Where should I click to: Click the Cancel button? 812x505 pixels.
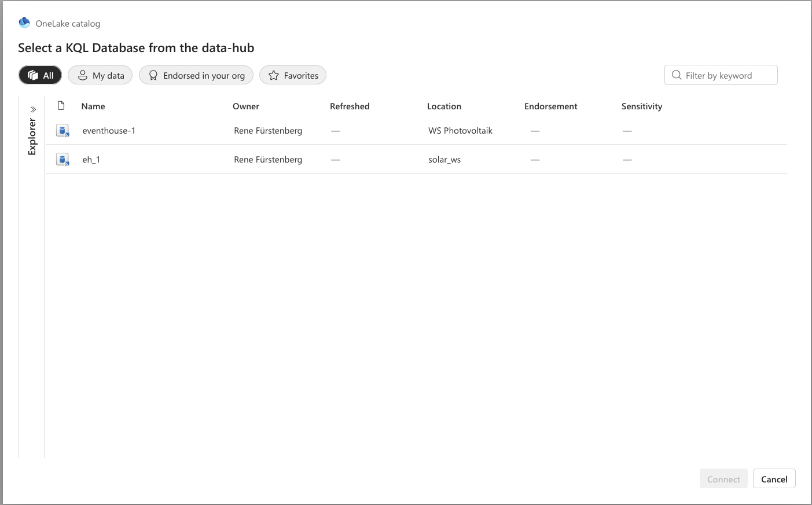click(774, 479)
